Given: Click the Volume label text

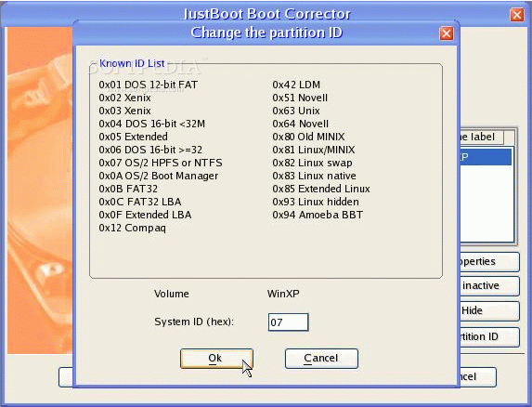Looking at the screenshot, I should point(172,294).
